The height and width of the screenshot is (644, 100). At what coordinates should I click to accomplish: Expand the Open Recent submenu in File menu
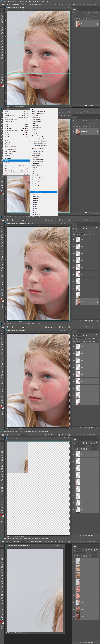[16, 122]
